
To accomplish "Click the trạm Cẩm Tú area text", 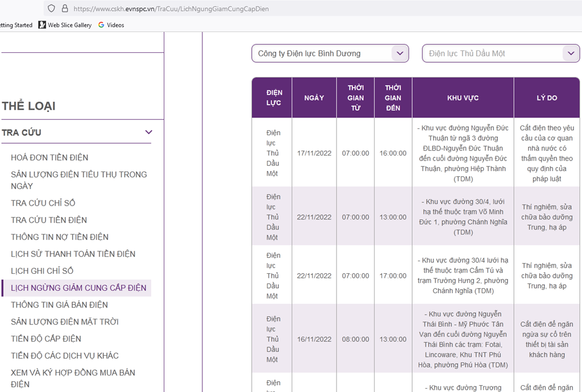I will click(463, 276).
